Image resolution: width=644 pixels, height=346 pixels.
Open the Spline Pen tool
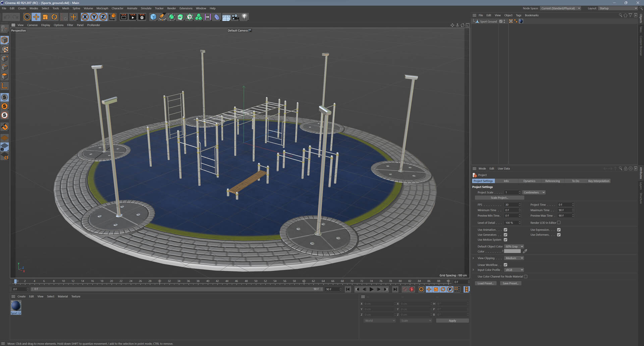click(x=162, y=17)
